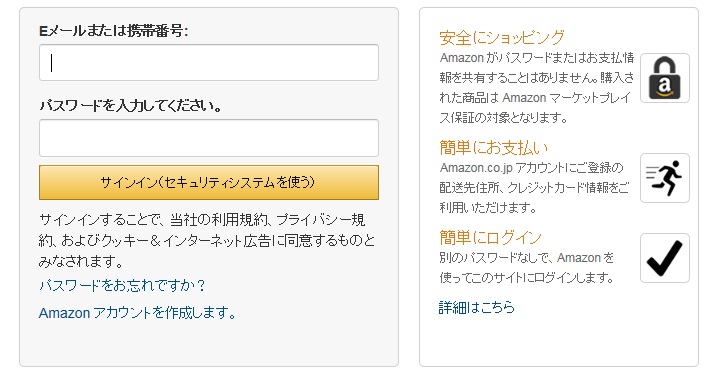
Task: Click the 別のパスワードなしで login description
Action: (x=527, y=268)
